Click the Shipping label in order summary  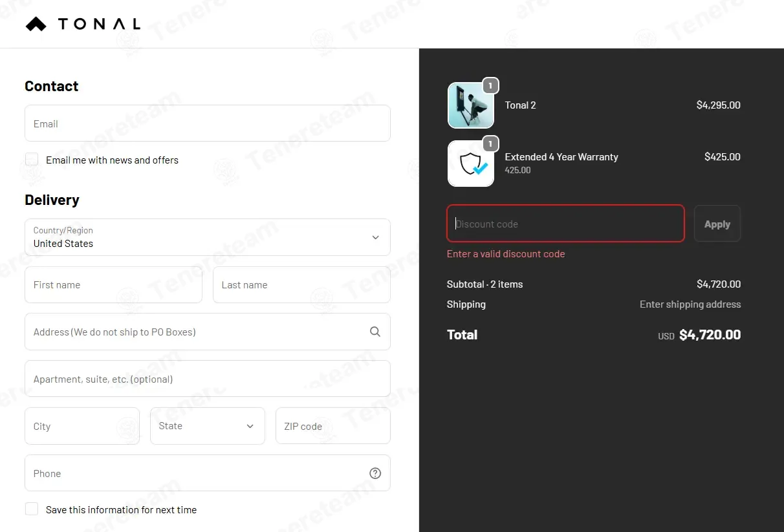click(466, 304)
